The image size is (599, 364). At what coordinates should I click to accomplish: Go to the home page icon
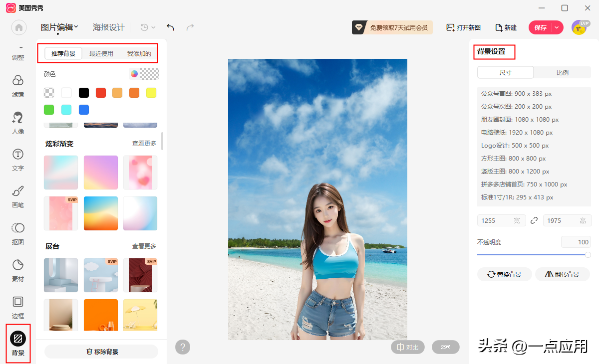(x=19, y=27)
